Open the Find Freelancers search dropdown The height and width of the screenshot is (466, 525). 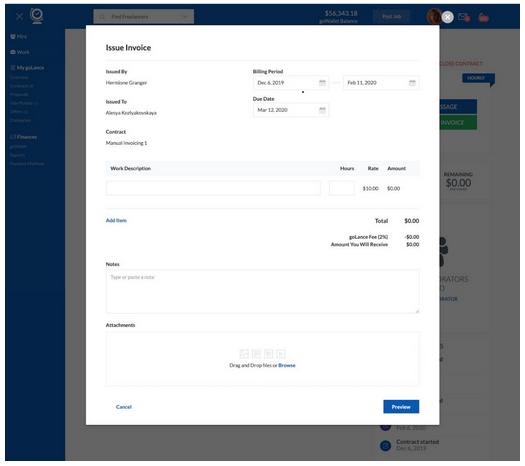coord(144,16)
